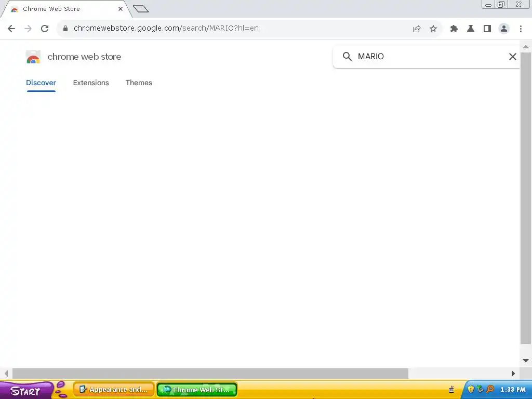Restore down the Chrome window

pyautogui.click(x=501, y=4)
